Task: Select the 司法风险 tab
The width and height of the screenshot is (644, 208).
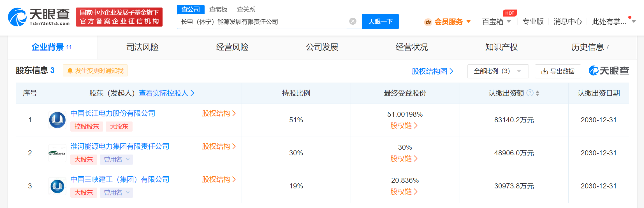Action: [142, 47]
